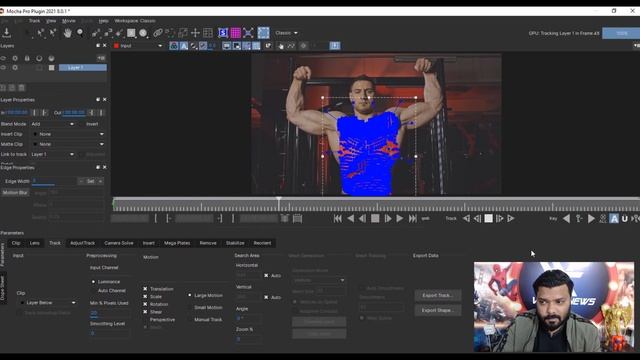The height and width of the screenshot is (360, 640).
Task: Click the Motion Blur button
Action: [15, 193]
